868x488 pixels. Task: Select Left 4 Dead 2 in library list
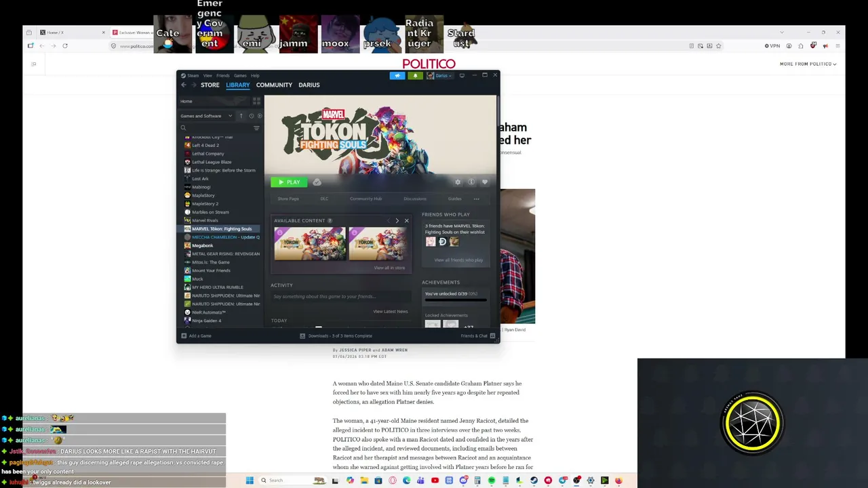tap(205, 145)
